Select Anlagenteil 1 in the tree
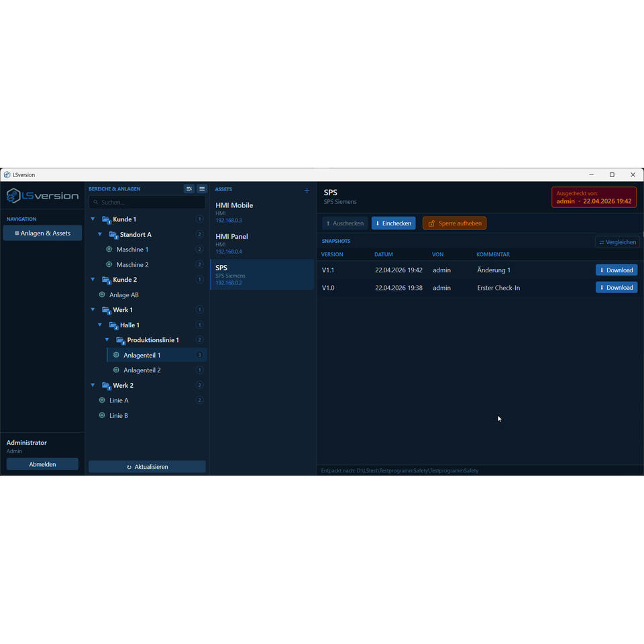This screenshot has height=644, width=644. (156, 355)
